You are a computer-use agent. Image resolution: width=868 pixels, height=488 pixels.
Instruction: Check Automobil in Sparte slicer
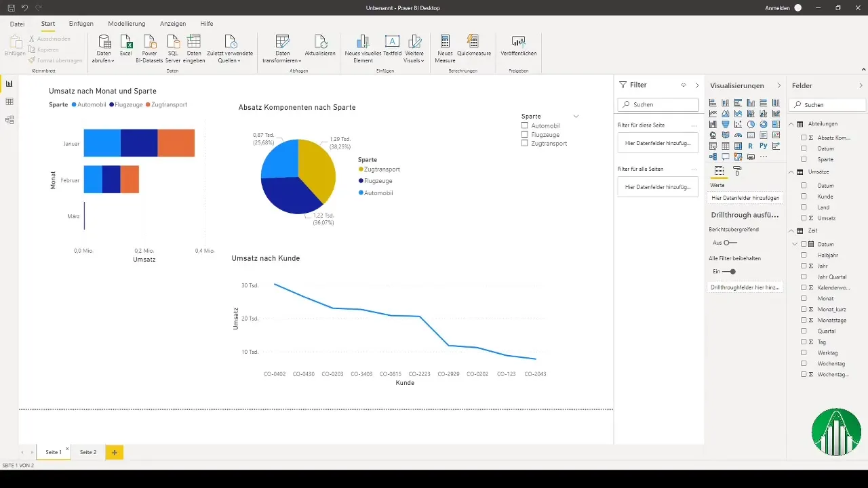(524, 126)
